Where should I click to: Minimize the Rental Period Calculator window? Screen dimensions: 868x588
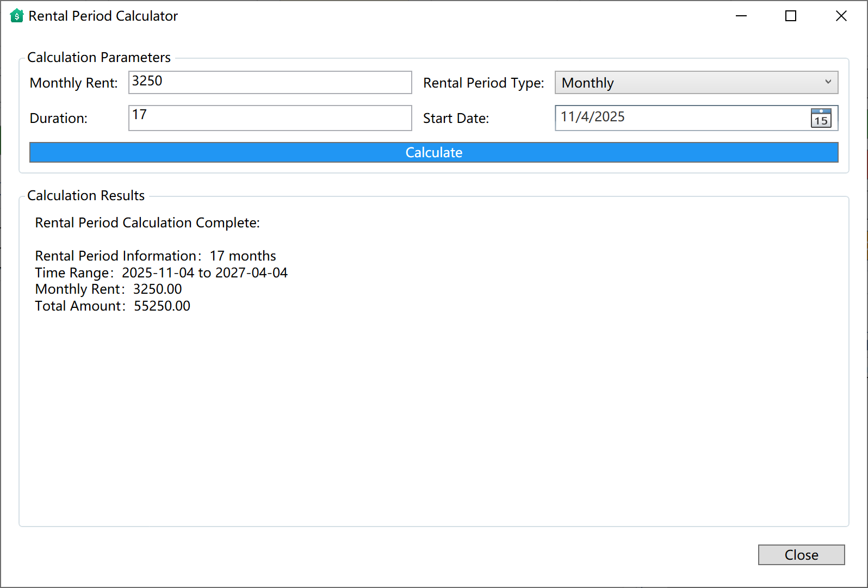tap(741, 16)
